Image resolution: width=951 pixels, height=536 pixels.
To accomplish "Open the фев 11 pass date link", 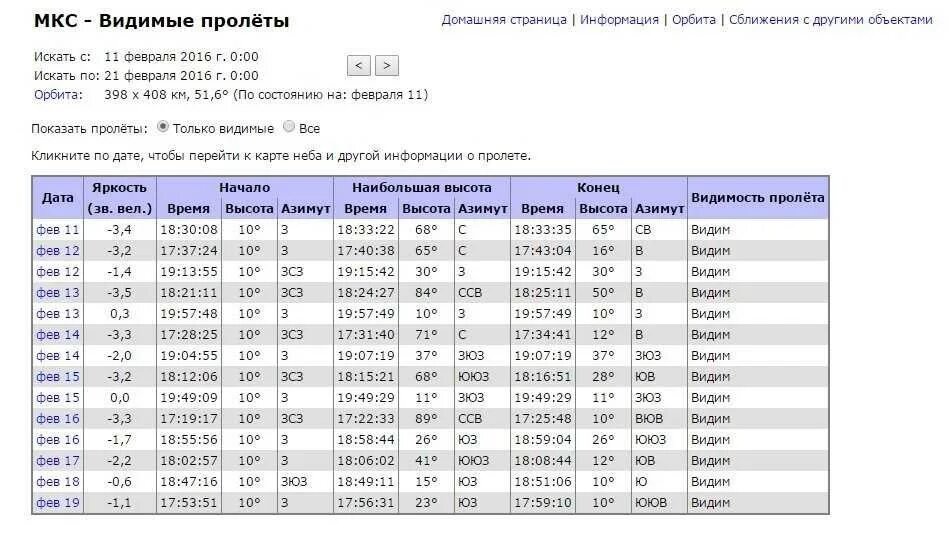I will click(58, 230).
